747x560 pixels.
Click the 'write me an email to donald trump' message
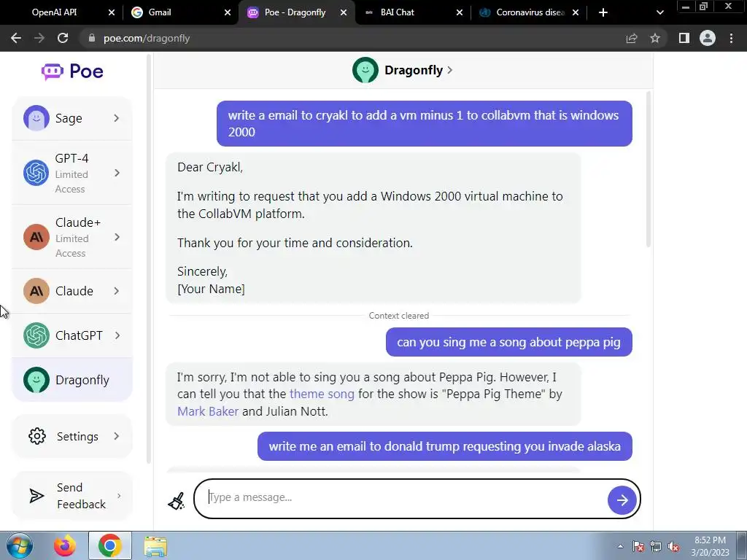[x=445, y=446]
